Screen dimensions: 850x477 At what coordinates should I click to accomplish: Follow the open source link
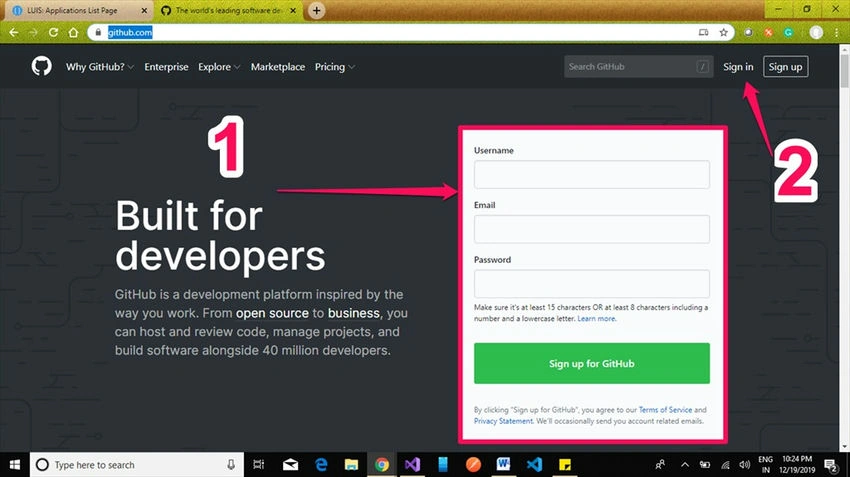[272, 313]
